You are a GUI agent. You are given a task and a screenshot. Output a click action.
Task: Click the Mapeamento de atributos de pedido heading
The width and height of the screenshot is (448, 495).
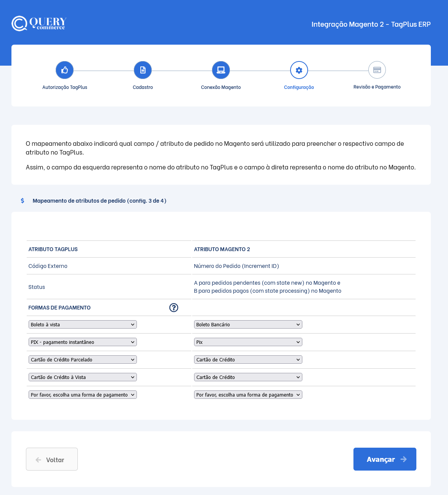[x=100, y=201]
